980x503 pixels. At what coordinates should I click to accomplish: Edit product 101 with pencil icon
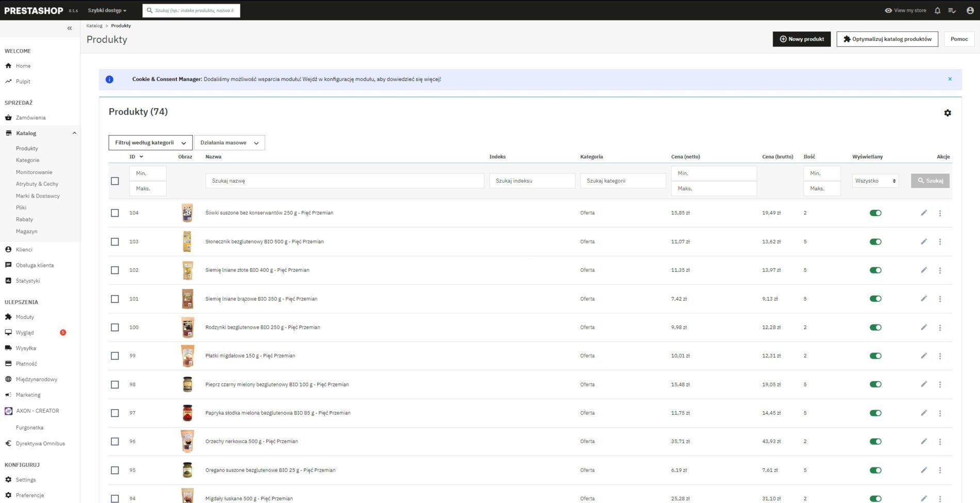coord(924,299)
